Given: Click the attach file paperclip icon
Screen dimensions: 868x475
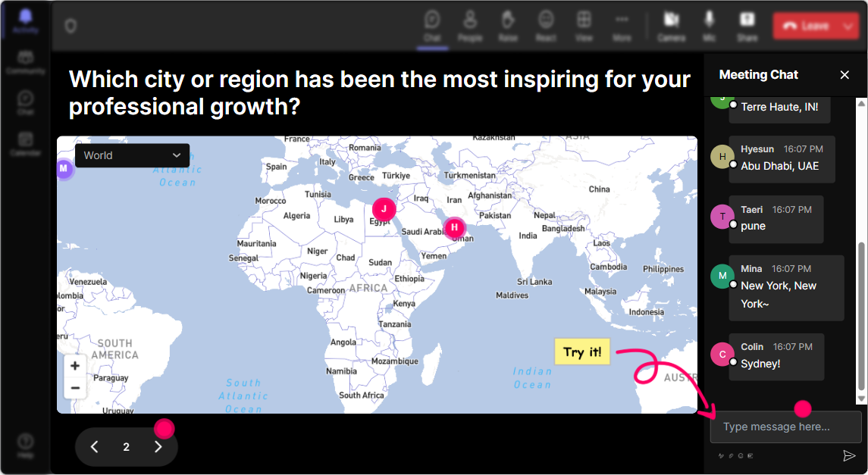Looking at the screenshot, I should pos(731,456).
